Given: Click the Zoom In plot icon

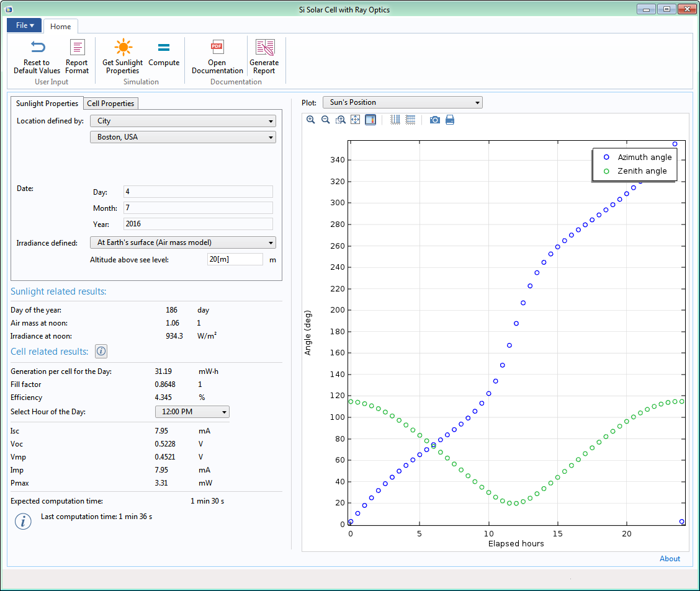Looking at the screenshot, I should point(310,120).
